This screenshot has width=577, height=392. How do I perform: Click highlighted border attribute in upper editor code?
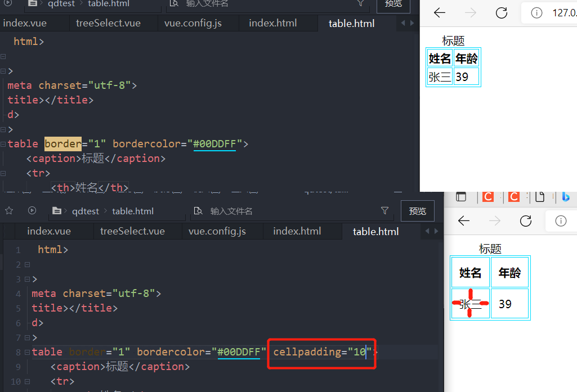coord(63,144)
